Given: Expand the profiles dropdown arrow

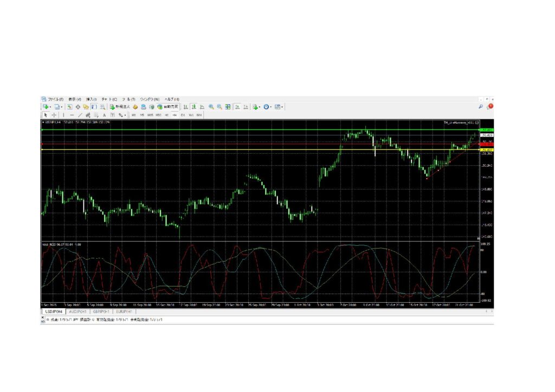Looking at the screenshot, I should [x=62, y=107].
